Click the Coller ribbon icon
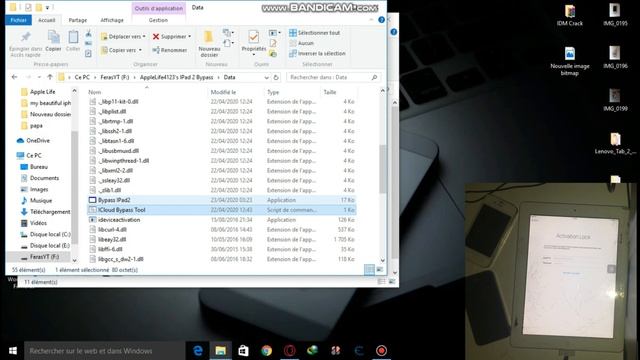Viewport: 640px width, 360px height. (73, 38)
